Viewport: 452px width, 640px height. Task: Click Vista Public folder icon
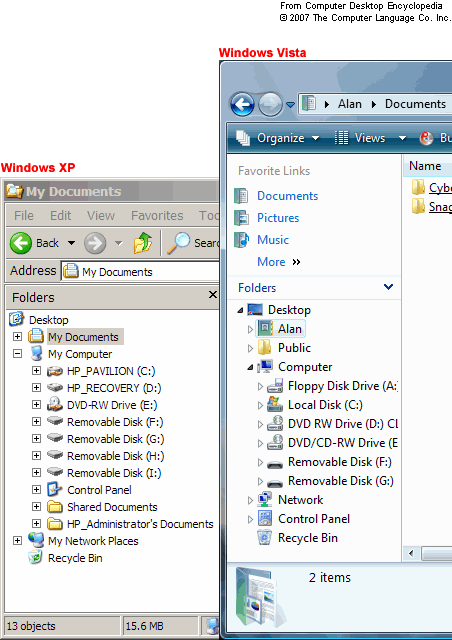pyautogui.click(x=265, y=348)
